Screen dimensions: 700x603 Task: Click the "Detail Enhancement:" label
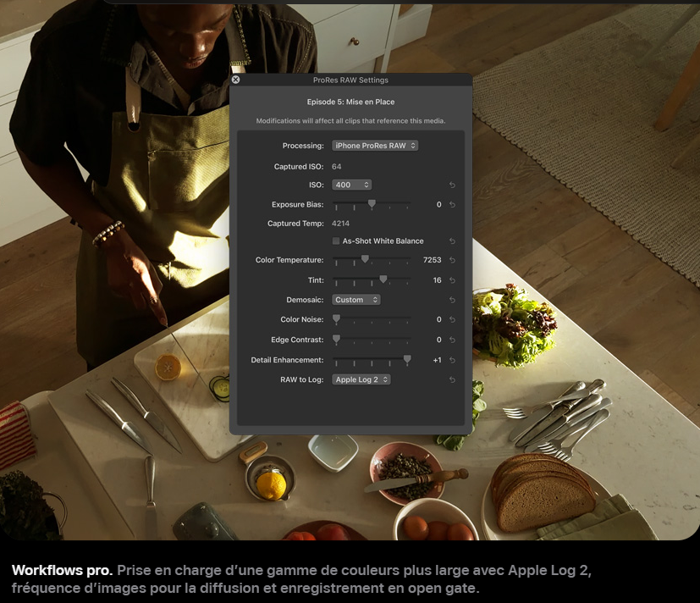(x=288, y=360)
